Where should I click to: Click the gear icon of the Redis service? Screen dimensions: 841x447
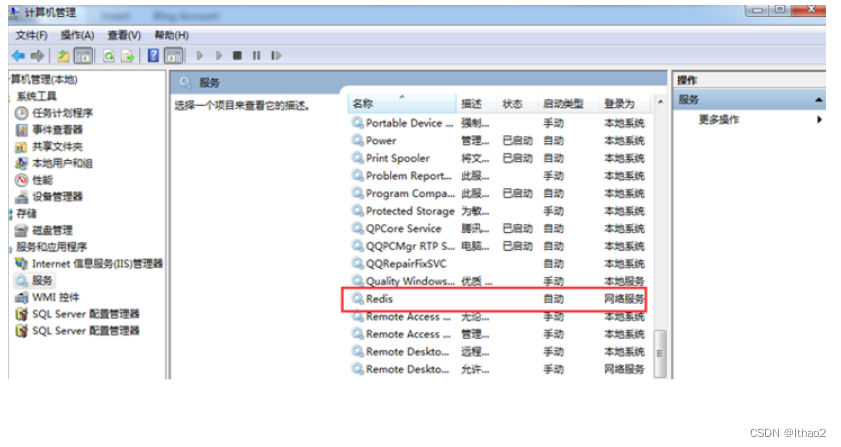click(x=357, y=298)
